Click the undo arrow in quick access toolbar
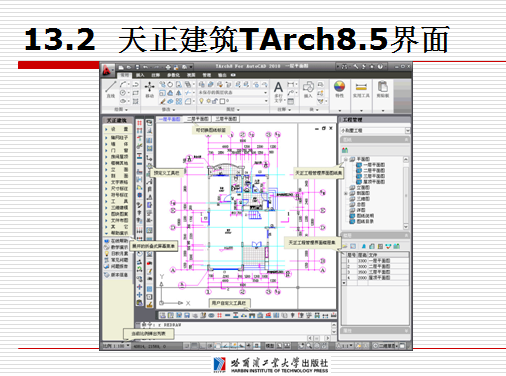The height and width of the screenshot is (376, 506). pos(146,67)
